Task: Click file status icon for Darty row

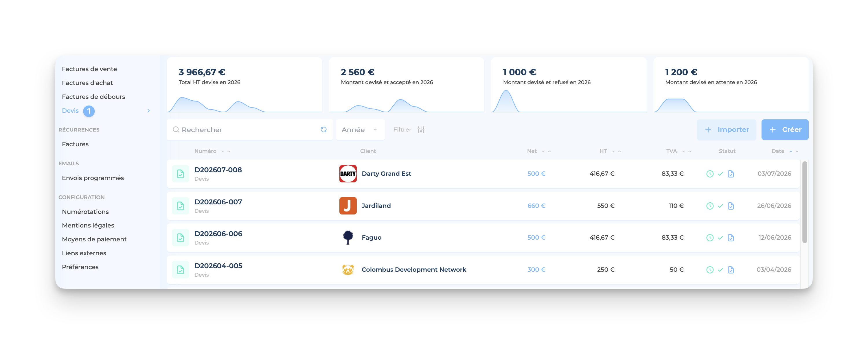Action: 731,174
